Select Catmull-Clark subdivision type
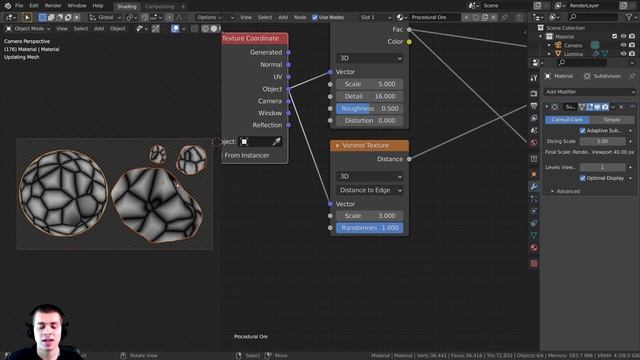Screen dimensions: 640x360 coord(567,120)
